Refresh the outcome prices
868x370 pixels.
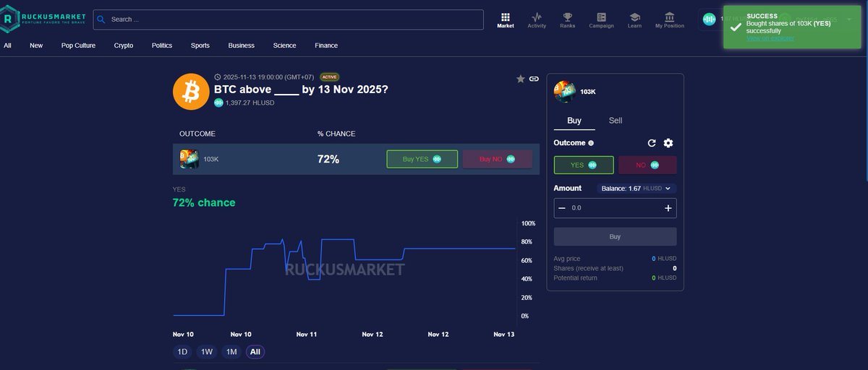click(652, 143)
